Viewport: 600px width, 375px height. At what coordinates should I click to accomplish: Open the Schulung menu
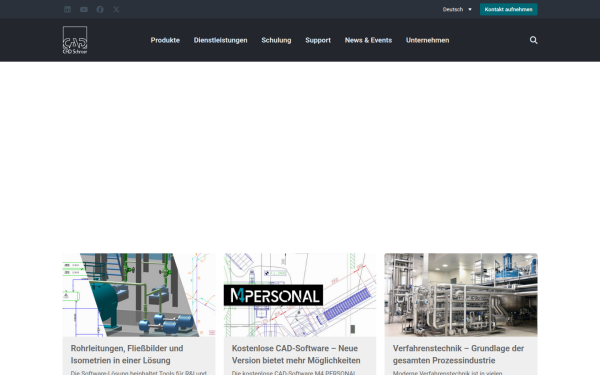(x=276, y=40)
